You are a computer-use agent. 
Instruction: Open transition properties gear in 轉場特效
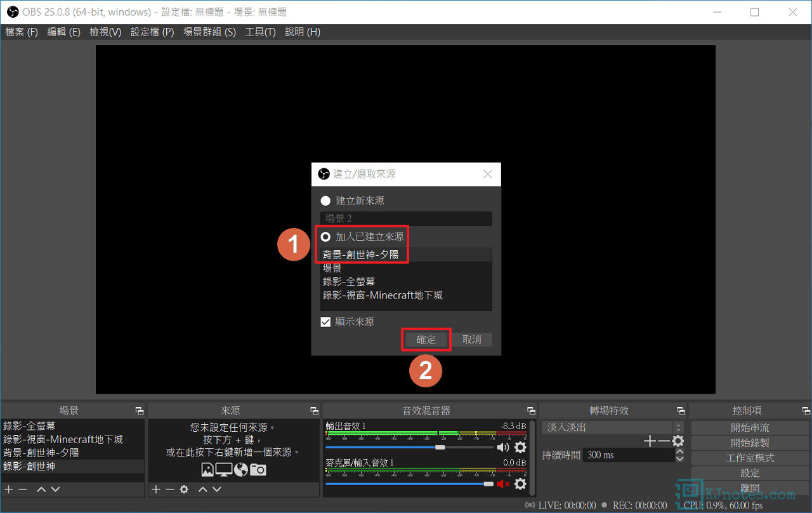[x=678, y=441]
